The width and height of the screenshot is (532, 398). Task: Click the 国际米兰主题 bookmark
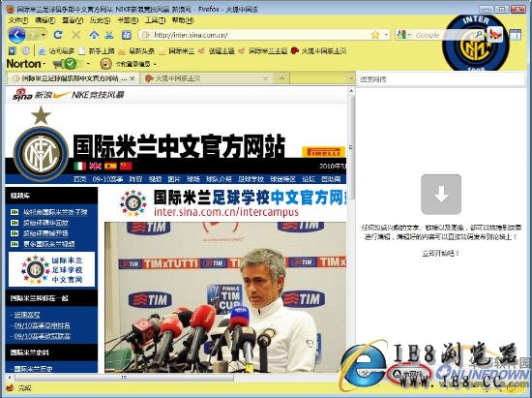pyautogui.click(x=263, y=51)
